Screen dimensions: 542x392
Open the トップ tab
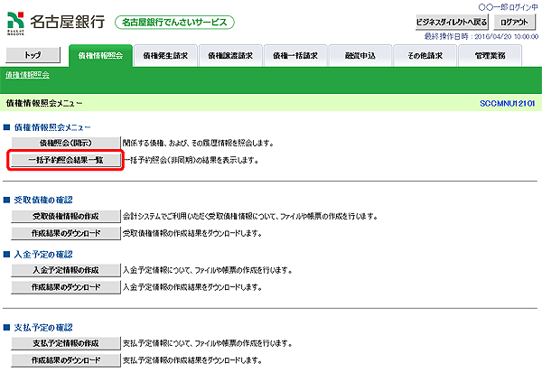[x=33, y=55]
